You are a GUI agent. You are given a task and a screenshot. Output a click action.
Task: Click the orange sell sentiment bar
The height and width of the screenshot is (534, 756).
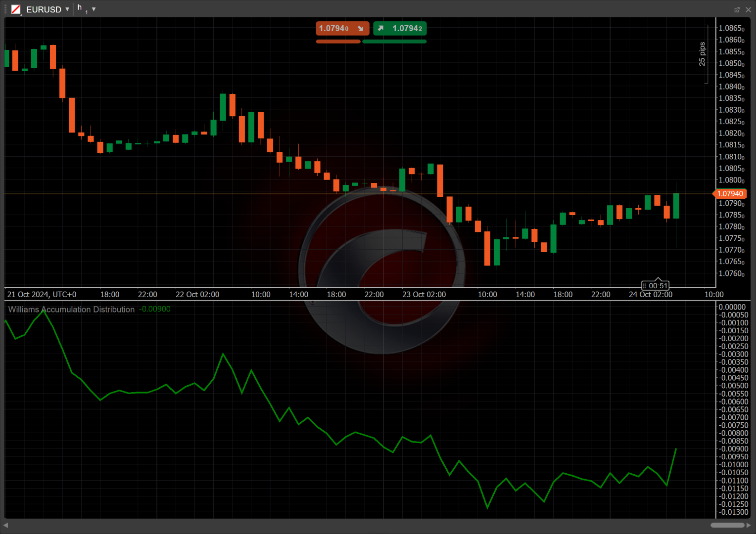(338, 42)
